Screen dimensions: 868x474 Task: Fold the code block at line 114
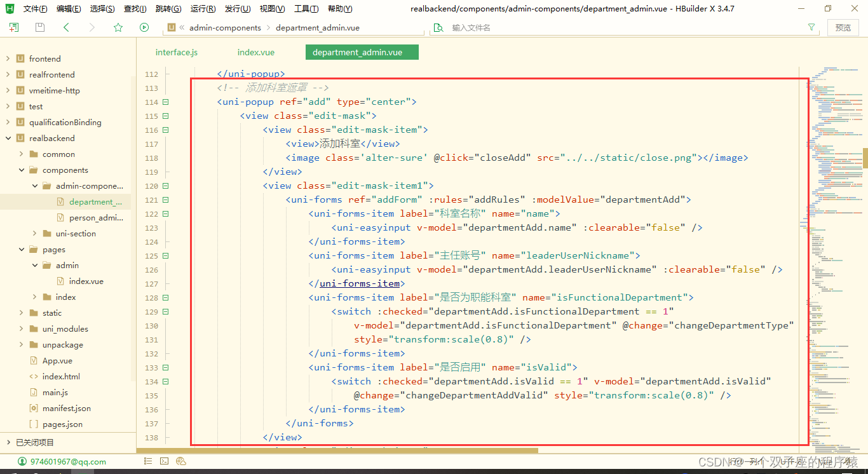tap(166, 102)
